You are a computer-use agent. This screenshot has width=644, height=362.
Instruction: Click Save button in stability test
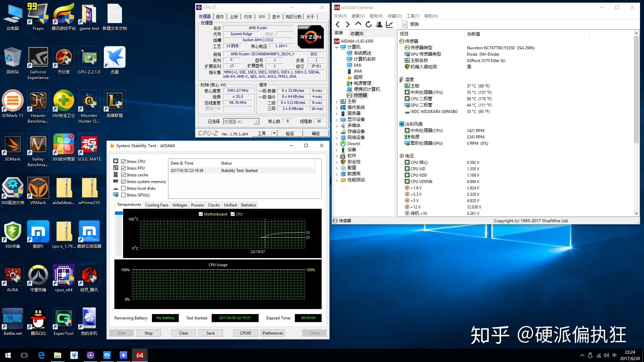[211, 333]
